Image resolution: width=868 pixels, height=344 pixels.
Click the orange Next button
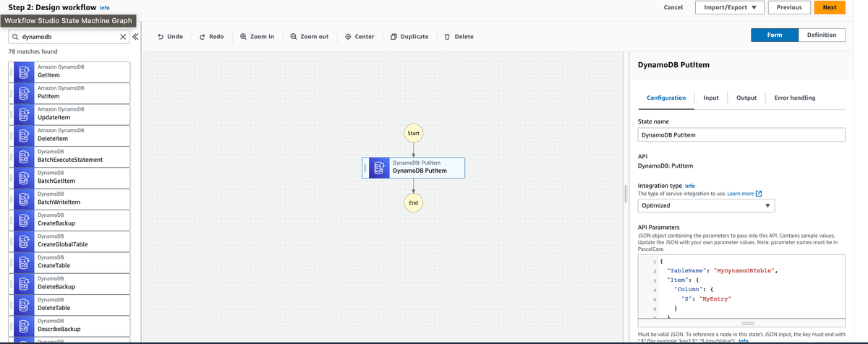pyautogui.click(x=830, y=7)
